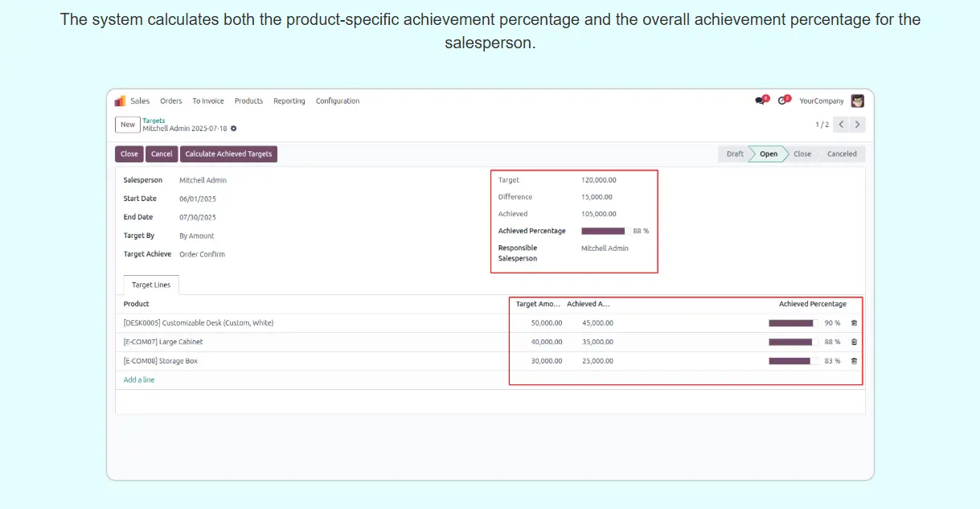Set status to Draft in statusbar
Image resolution: width=980 pixels, height=509 pixels.
pos(735,154)
